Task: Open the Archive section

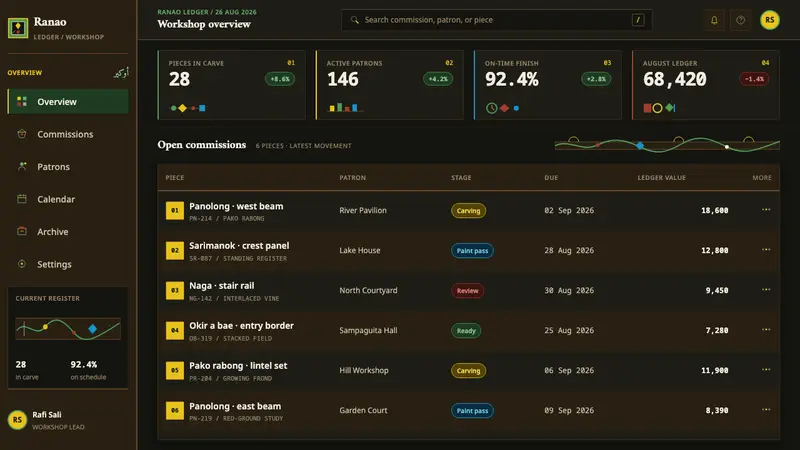Action: pyautogui.click(x=68, y=231)
